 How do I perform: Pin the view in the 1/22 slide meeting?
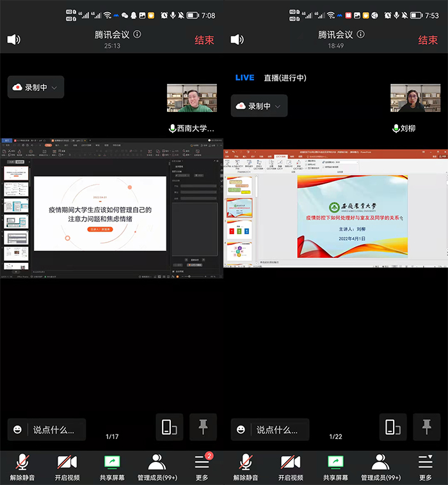click(x=426, y=427)
